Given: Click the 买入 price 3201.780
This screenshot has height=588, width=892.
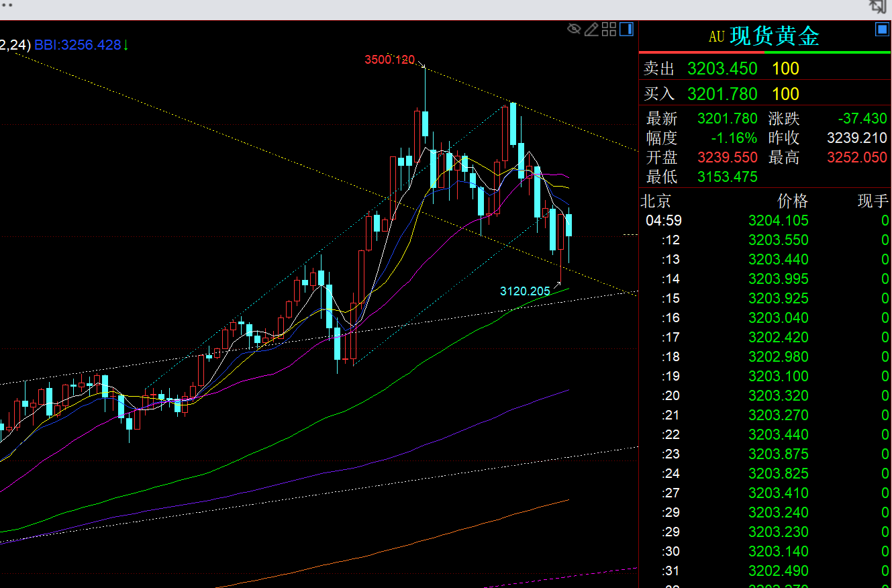Looking at the screenshot, I should (722, 94).
